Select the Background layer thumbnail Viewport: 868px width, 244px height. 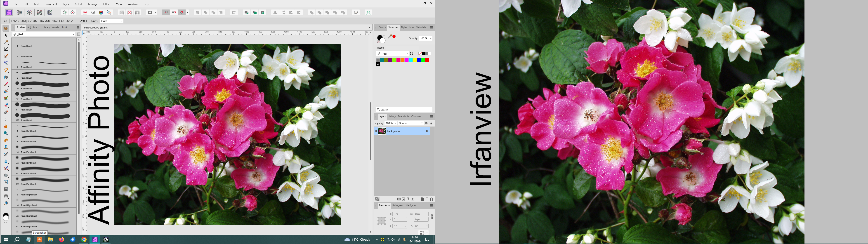(x=382, y=131)
